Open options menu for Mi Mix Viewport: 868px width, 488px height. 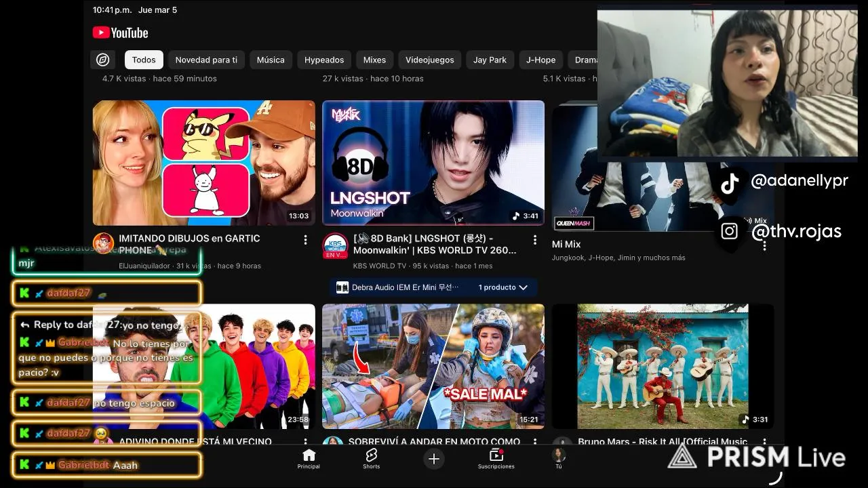tap(764, 245)
